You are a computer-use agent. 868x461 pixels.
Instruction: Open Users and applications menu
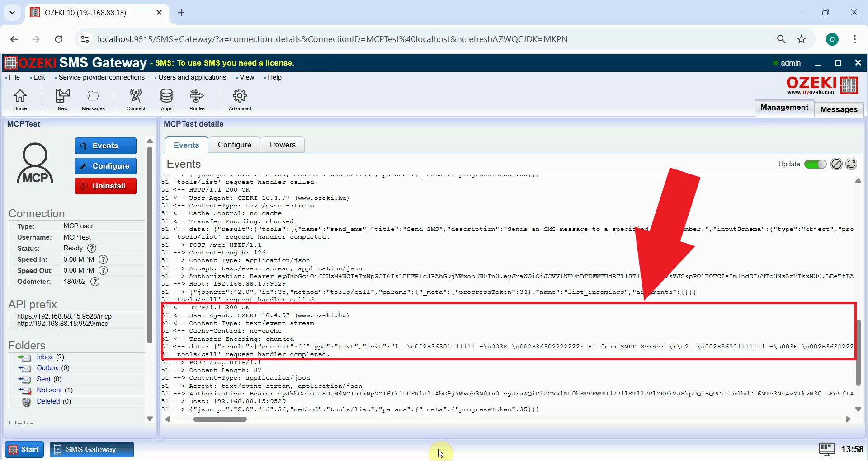[192, 77]
